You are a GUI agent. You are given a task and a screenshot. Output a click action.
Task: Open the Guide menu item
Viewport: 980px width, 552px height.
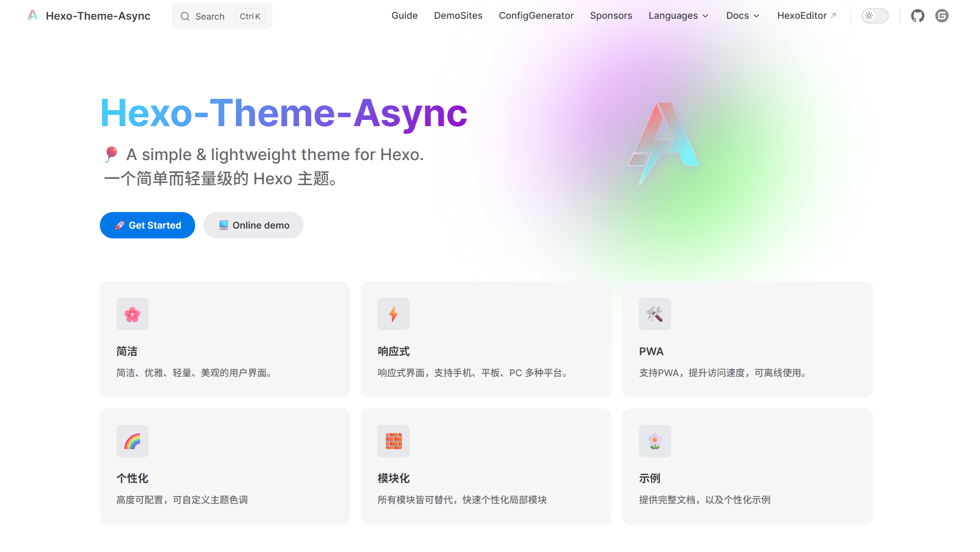click(404, 16)
